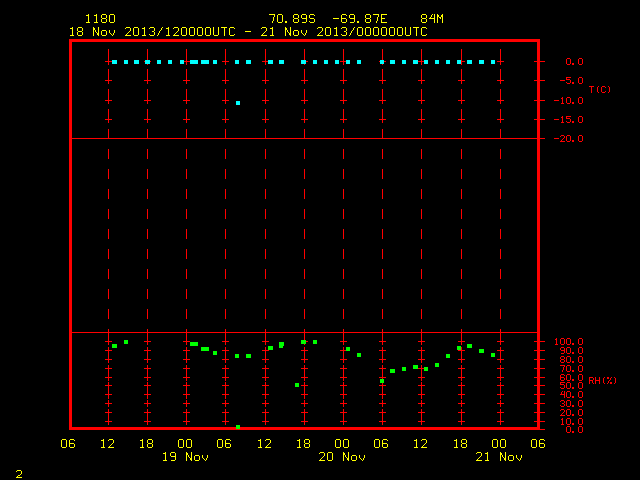Click the T(C) axis label

click(600, 89)
